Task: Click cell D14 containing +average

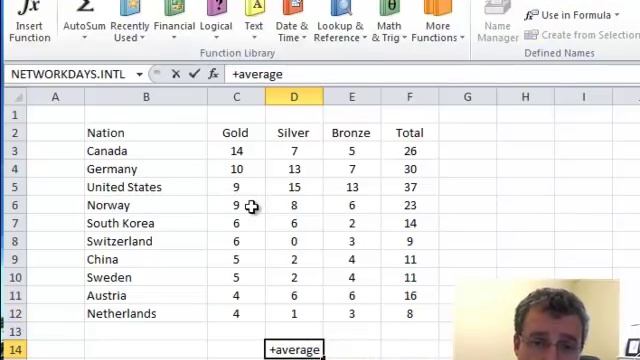Action: (x=294, y=350)
